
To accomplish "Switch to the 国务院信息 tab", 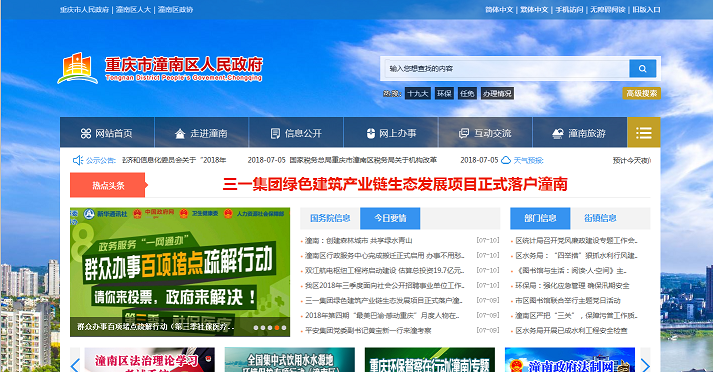I will [330, 218].
